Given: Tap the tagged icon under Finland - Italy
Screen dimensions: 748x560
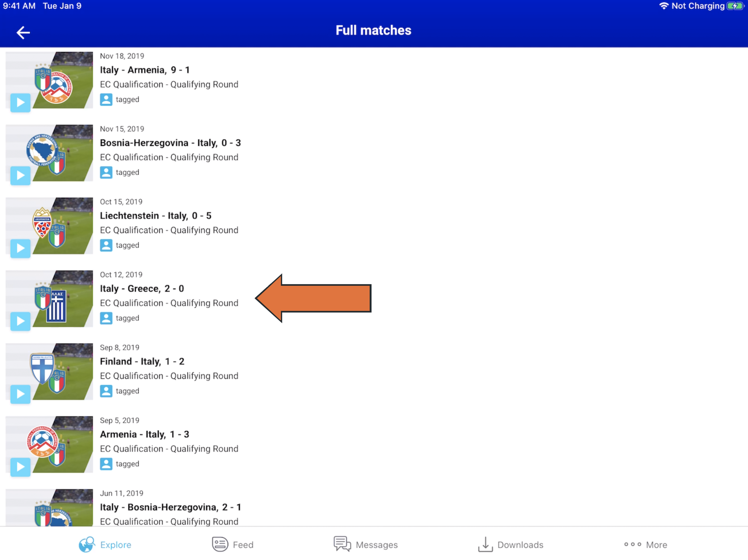Looking at the screenshot, I should point(106,391).
